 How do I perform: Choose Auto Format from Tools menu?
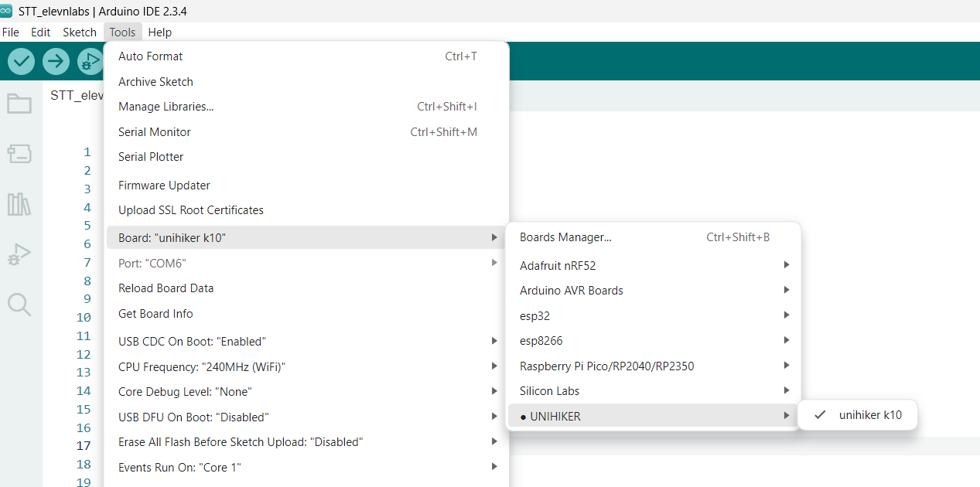306,56
